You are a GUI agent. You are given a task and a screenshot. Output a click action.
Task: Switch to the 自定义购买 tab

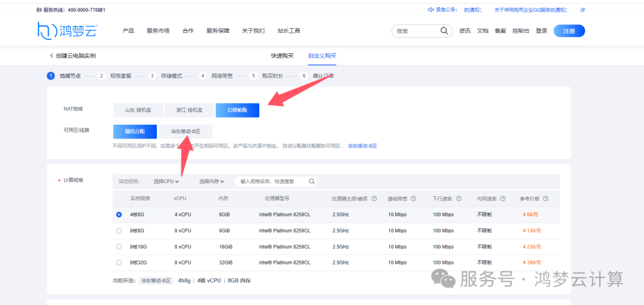[323, 56]
